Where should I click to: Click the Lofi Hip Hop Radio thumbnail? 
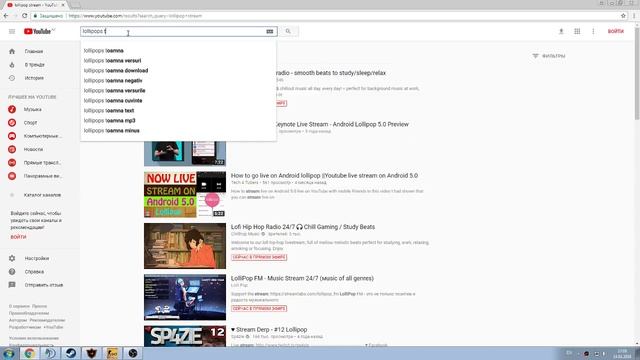pos(184,246)
